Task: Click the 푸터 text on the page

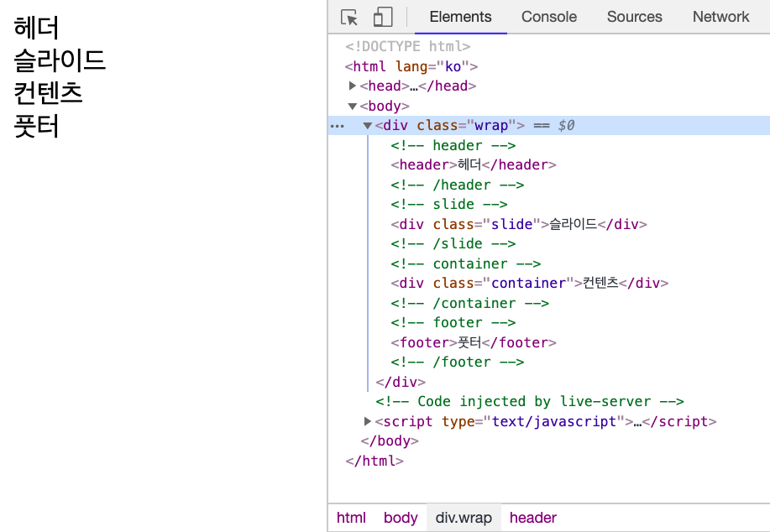Action: coord(36,126)
